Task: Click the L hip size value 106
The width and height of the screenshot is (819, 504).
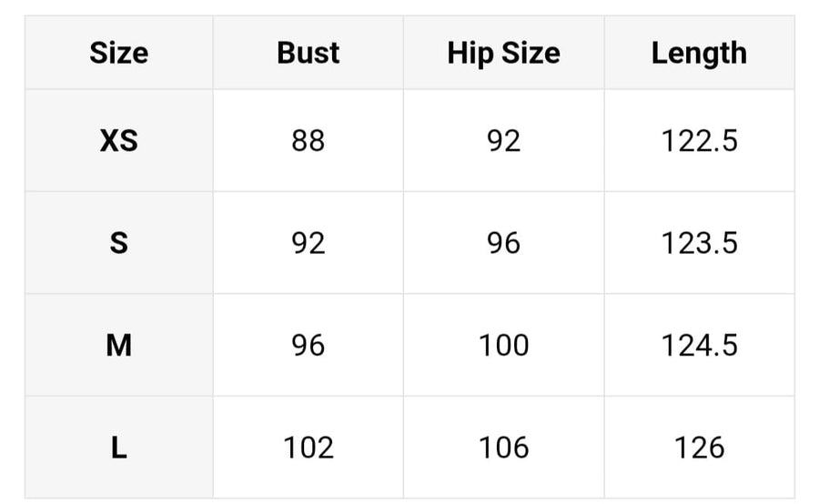Action: [x=503, y=448]
